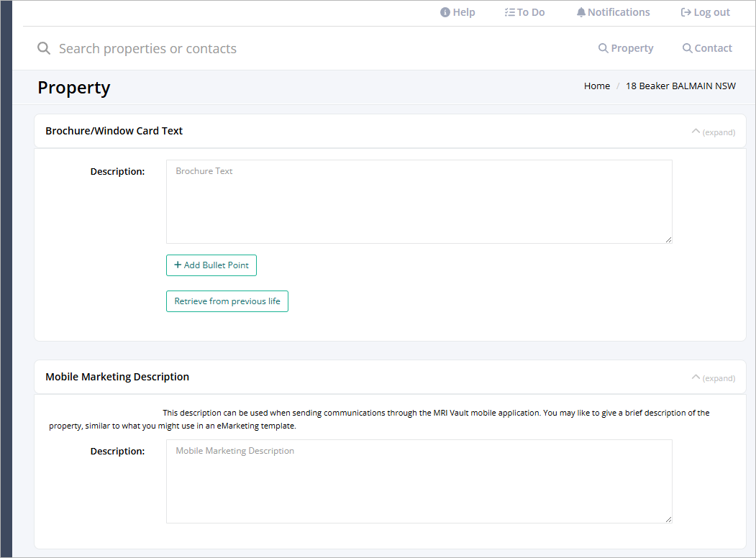The width and height of the screenshot is (756, 558).
Task: Retrieve from previous life button
Action: [227, 301]
